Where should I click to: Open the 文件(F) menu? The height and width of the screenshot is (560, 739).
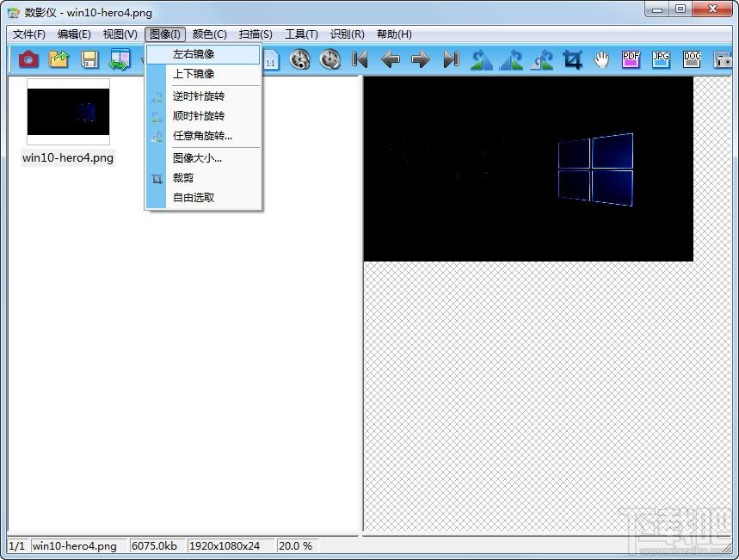click(x=28, y=34)
